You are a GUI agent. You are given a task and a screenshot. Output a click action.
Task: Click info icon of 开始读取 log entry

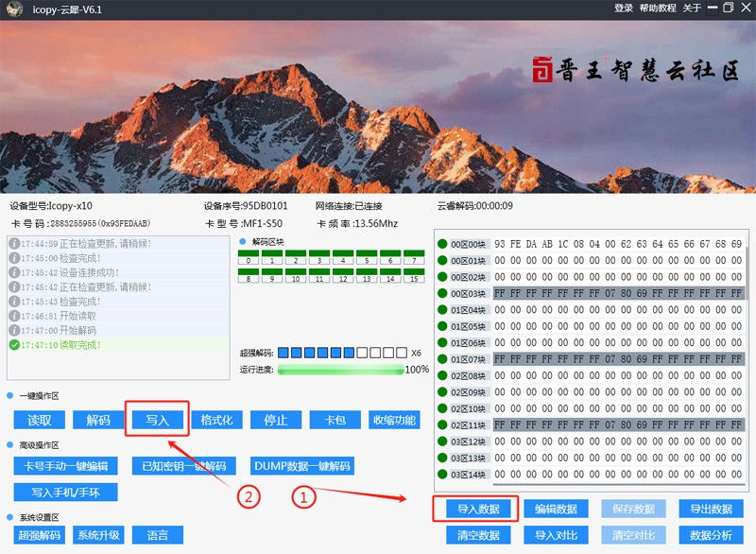[14, 316]
